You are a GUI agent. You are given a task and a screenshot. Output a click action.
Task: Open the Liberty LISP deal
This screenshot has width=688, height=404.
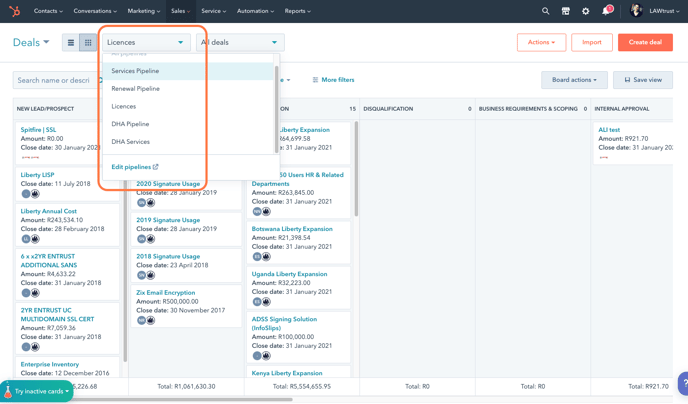click(x=37, y=175)
